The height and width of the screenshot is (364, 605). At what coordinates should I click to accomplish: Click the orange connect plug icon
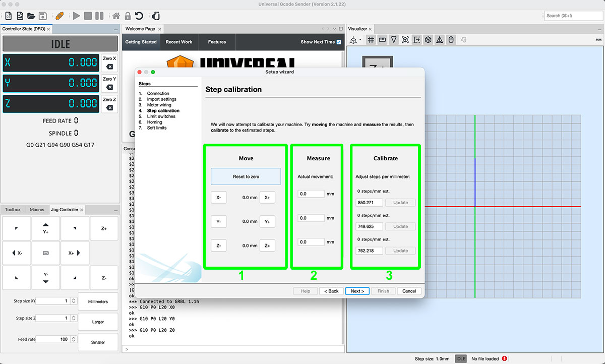(x=59, y=16)
